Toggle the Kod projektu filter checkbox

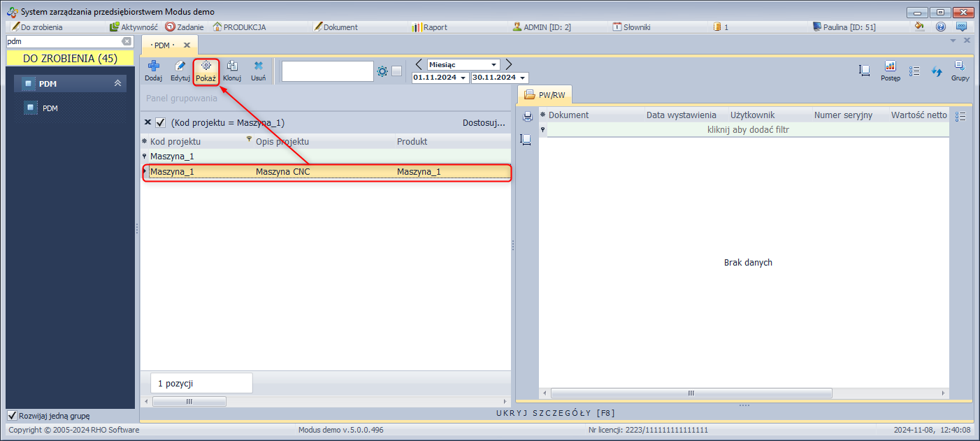click(161, 122)
